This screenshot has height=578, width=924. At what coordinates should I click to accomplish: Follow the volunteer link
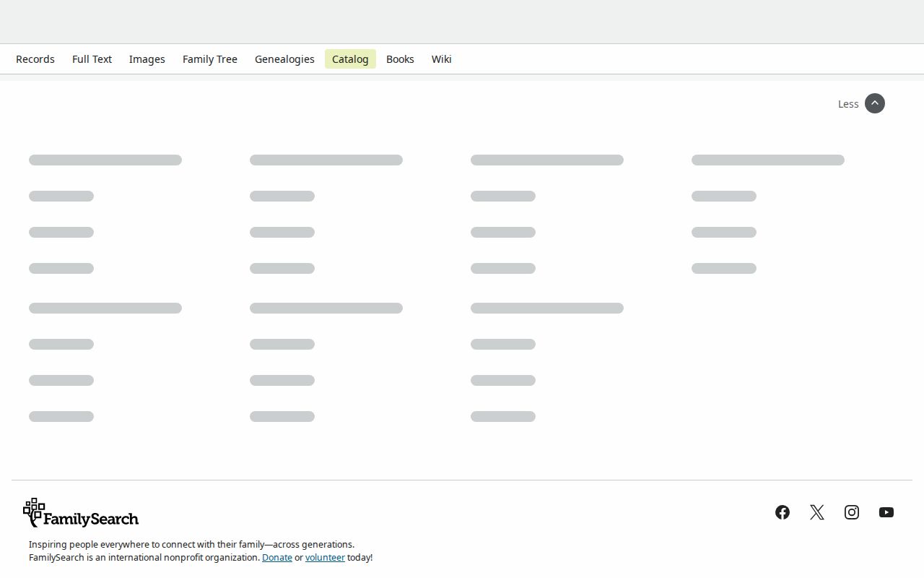tap(325, 558)
